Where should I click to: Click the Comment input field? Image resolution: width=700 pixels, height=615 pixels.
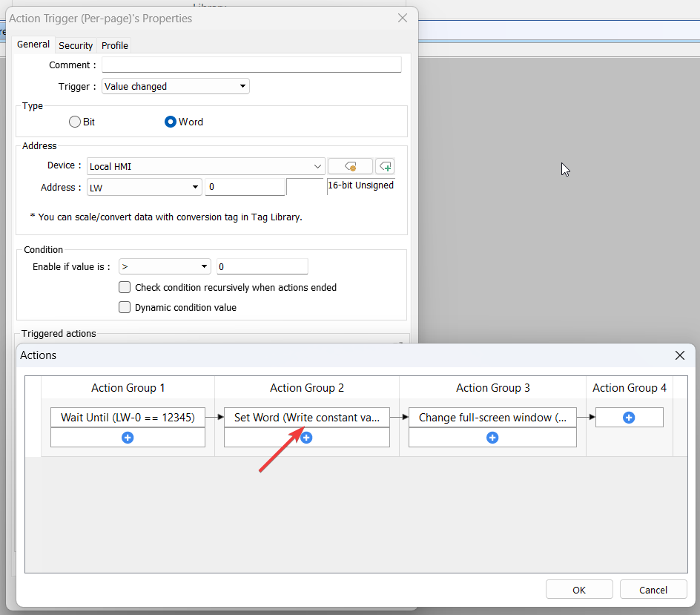[x=251, y=65]
